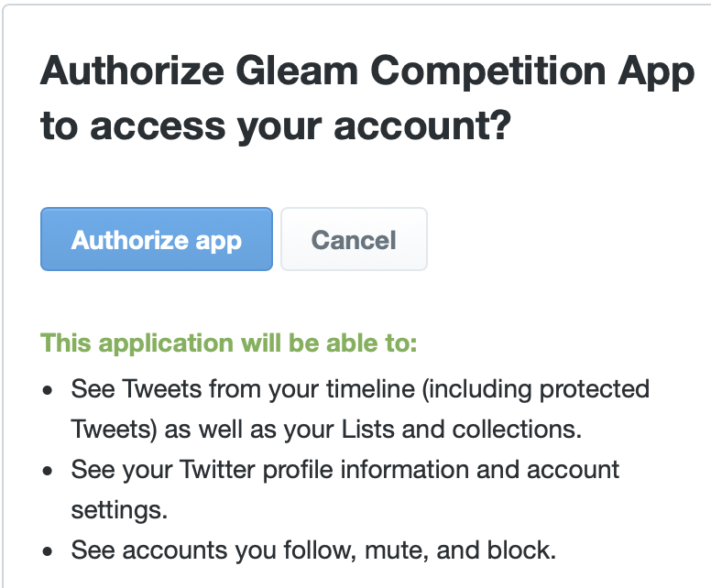Click the bullet dot before 'See accounts you follow'

(47, 552)
